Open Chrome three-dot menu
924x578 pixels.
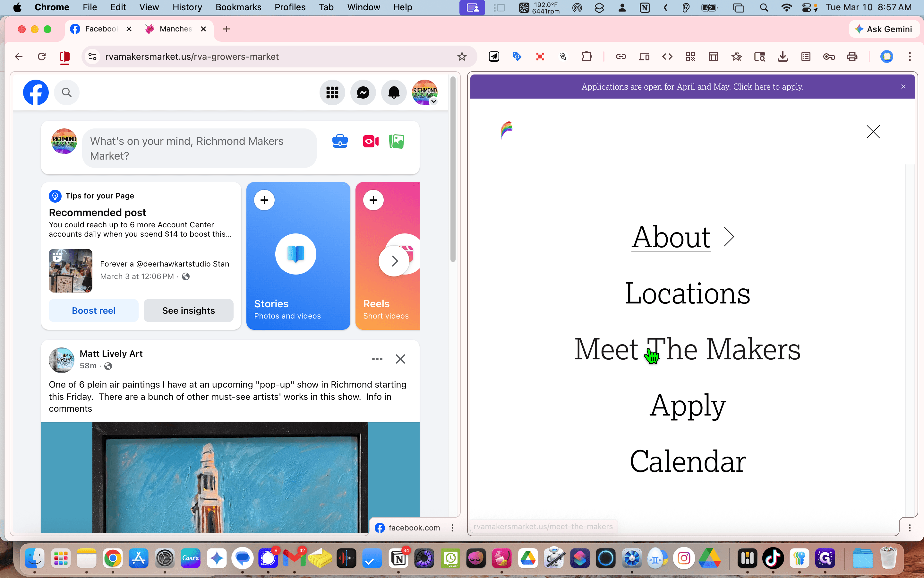tap(910, 57)
